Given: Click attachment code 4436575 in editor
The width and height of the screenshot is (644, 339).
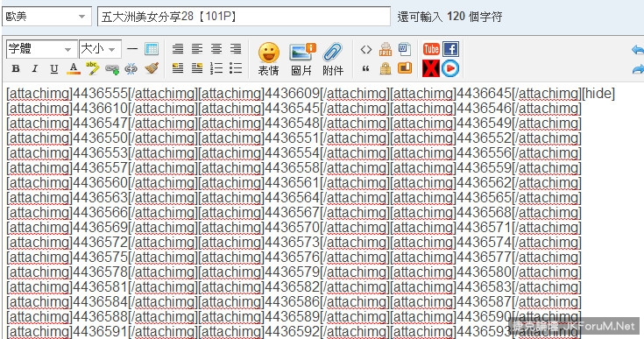Looking at the screenshot, I should (x=100, y=257).
